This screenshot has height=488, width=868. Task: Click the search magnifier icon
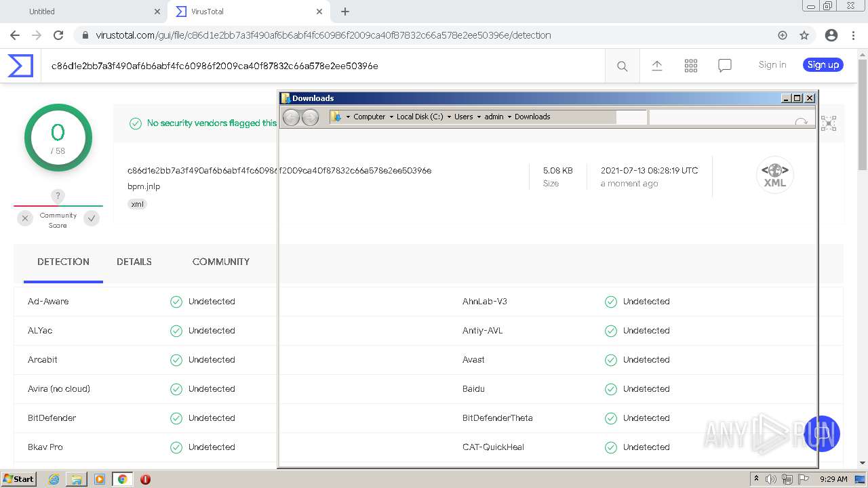pyautogui.click(x=622, y=66)
